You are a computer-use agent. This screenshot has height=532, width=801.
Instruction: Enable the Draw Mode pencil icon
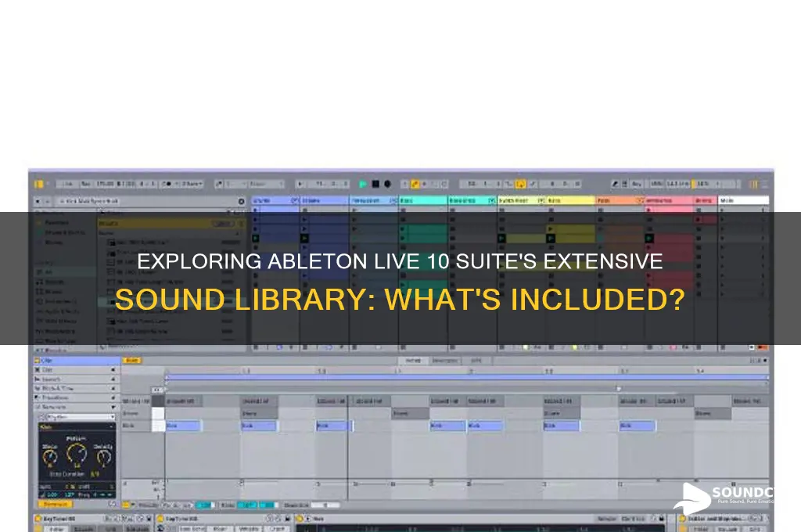point(615,184)
